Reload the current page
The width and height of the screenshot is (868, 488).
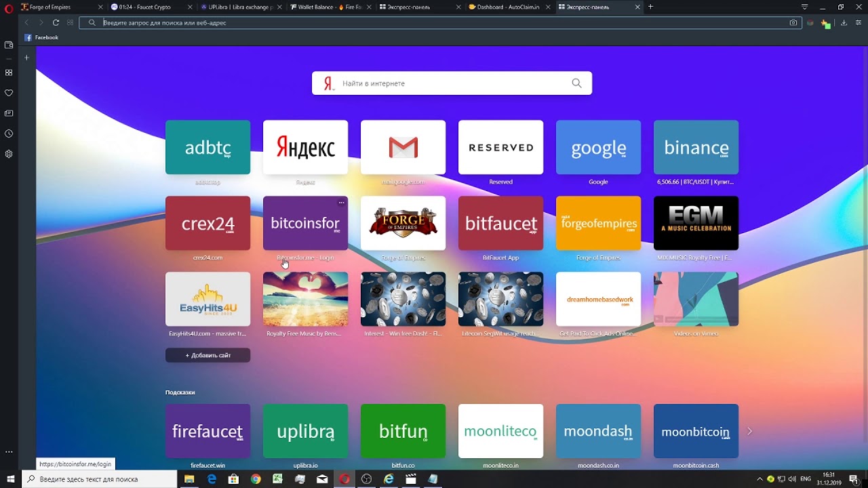point(56,22)
